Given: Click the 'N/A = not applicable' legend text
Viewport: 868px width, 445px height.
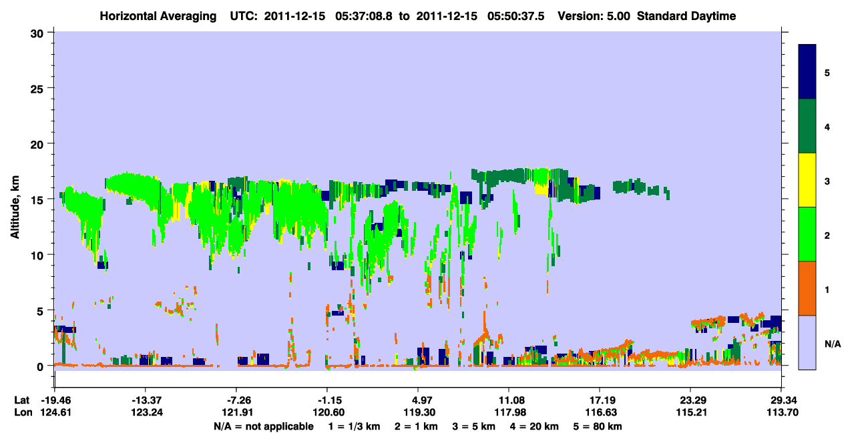Looking at the screenshot, I should tap(264, 426).
